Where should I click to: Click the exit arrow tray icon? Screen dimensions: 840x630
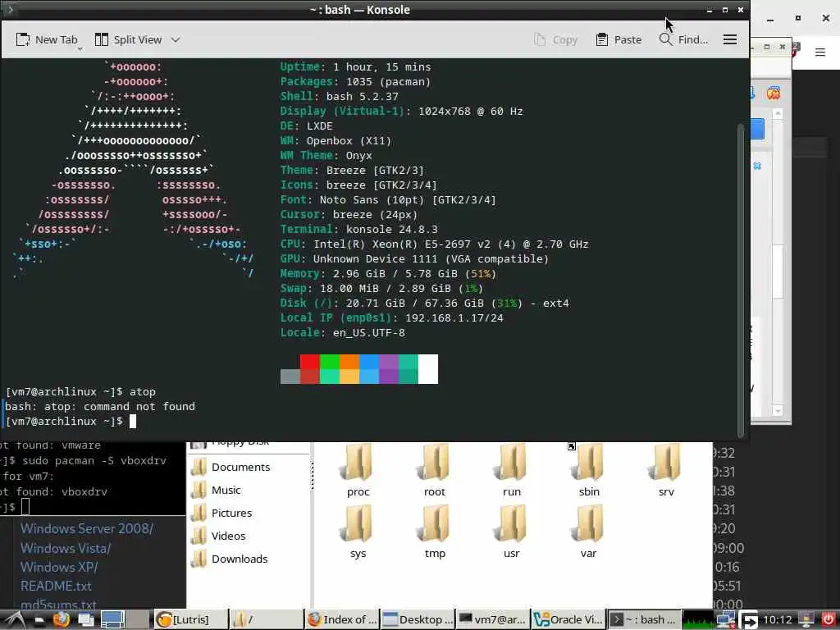tap(749, 620)
